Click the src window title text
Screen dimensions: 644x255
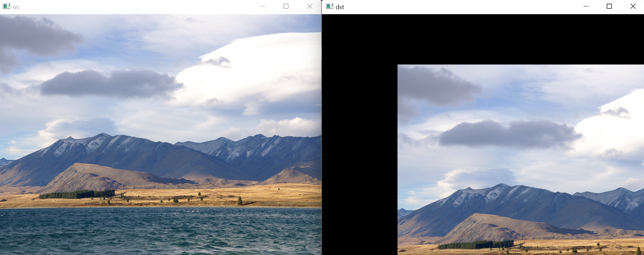16,7
